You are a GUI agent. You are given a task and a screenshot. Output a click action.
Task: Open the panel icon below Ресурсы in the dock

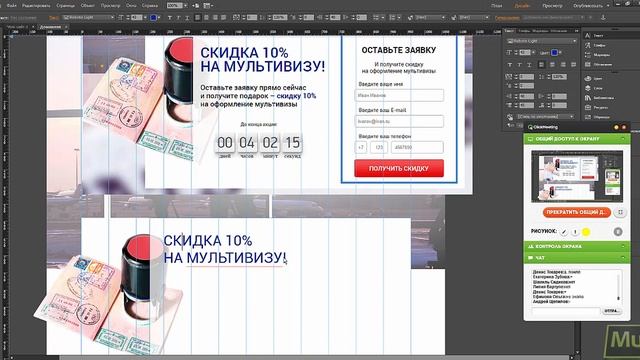[x=597, y=117]
